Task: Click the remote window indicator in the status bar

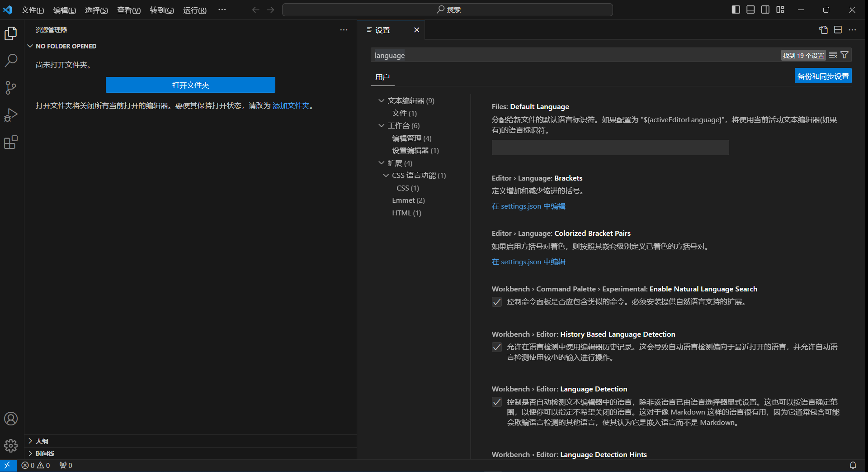Action: click(x=8, y=465)
